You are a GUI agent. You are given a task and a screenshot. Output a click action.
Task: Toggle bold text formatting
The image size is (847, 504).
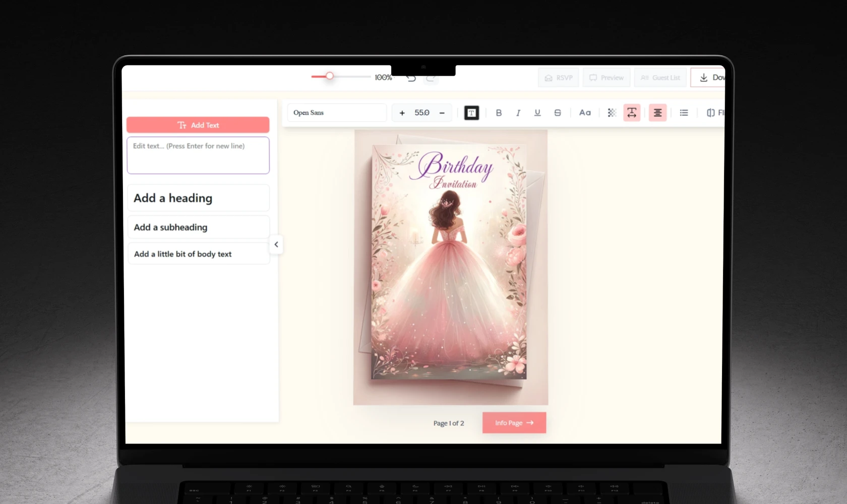tap(499, 113)
